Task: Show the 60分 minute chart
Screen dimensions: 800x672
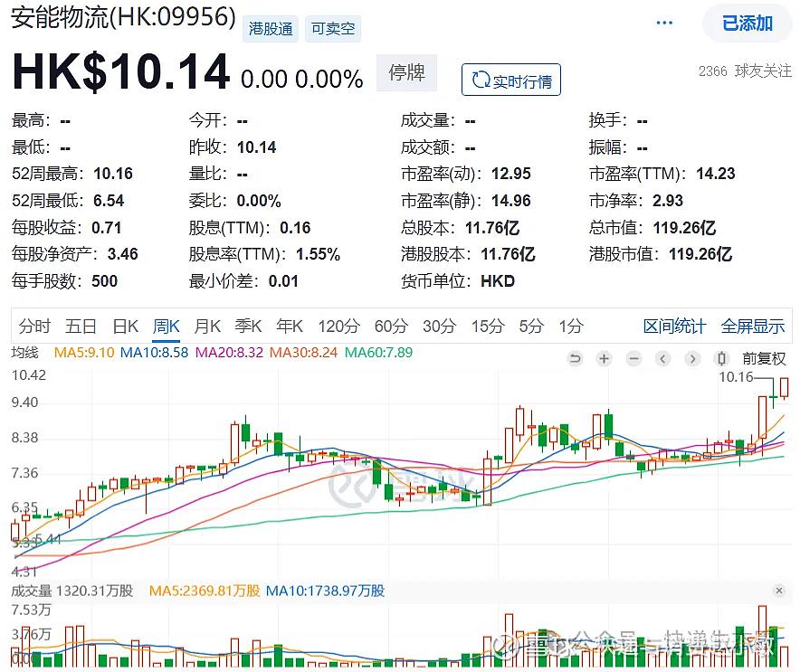Action: pyautogui.click(x=391, y=327)
